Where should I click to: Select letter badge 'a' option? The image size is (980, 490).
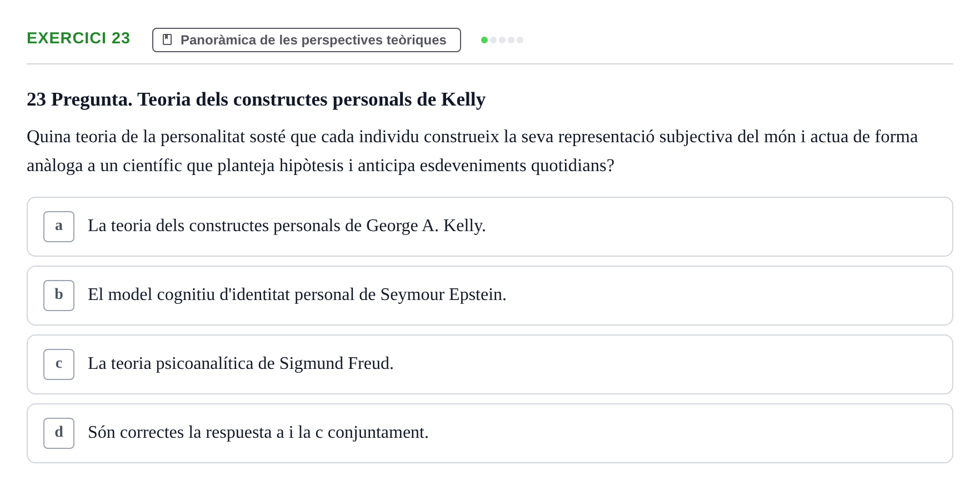59,227
